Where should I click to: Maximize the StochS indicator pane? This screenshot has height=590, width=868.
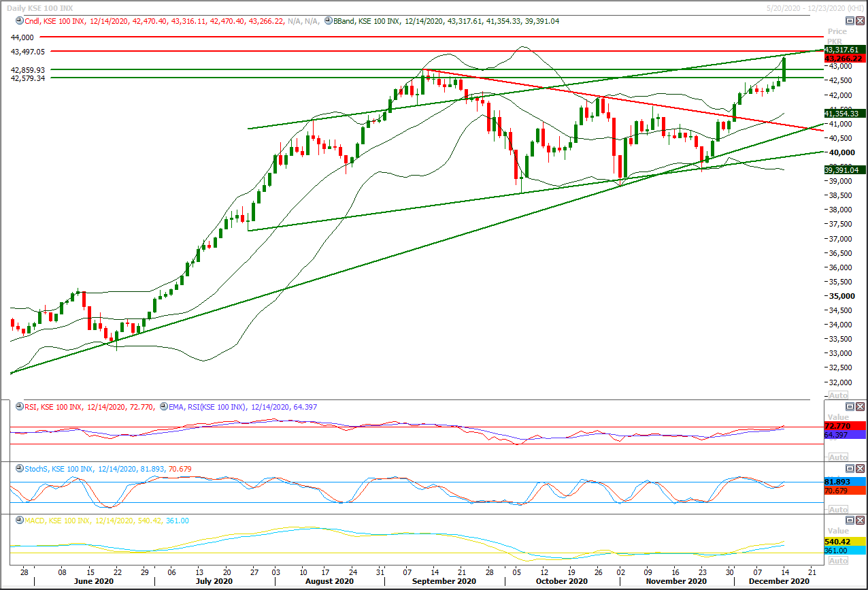[x=850, y=468]
